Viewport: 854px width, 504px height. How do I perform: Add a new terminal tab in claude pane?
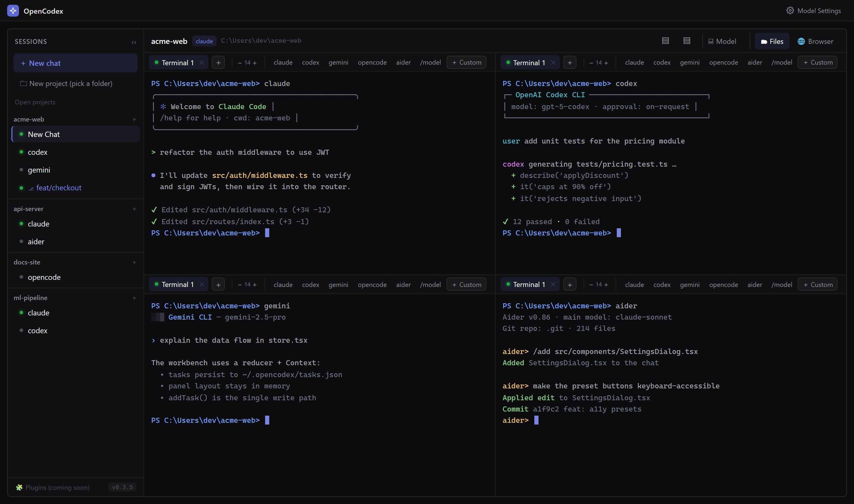pyautogui.click(x=219, y=63)
